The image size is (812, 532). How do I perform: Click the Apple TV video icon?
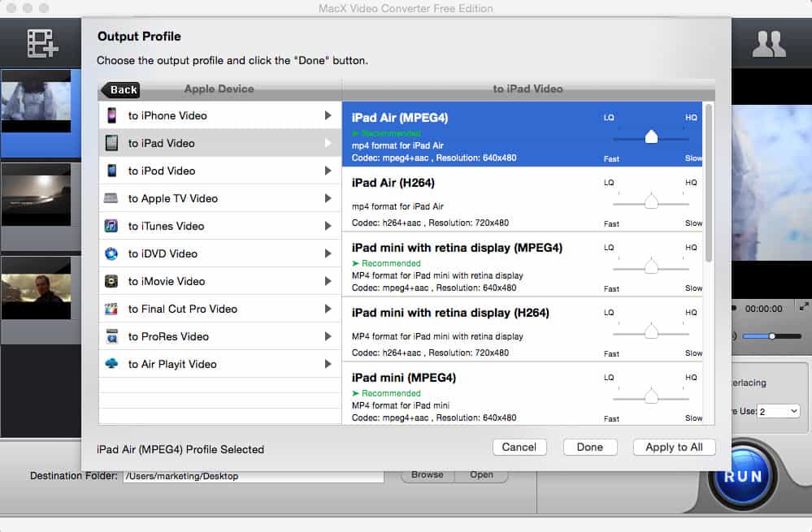[x=110, y=198]
